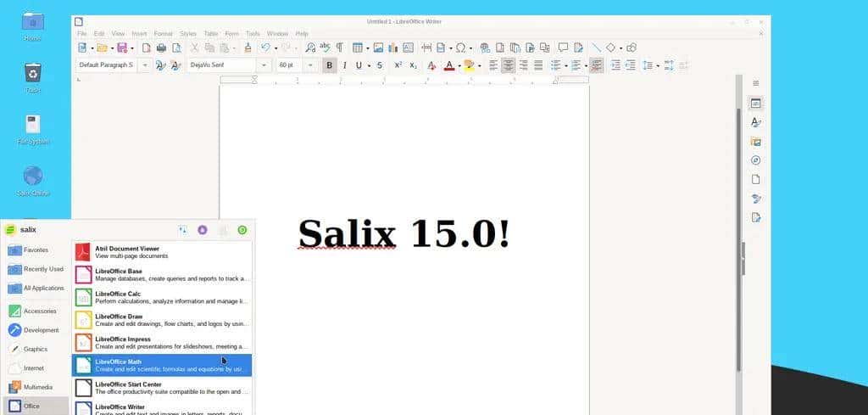Click the Insert Comment speech bubble icon
The width and height of the screenshot is (868, 415).
(563, 48)
